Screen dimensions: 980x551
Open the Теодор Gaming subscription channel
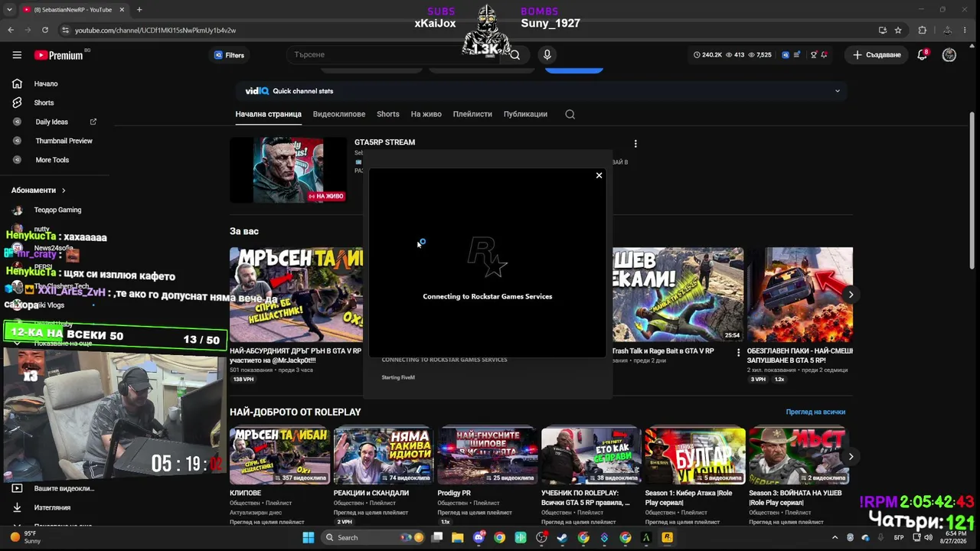(57, 210)
